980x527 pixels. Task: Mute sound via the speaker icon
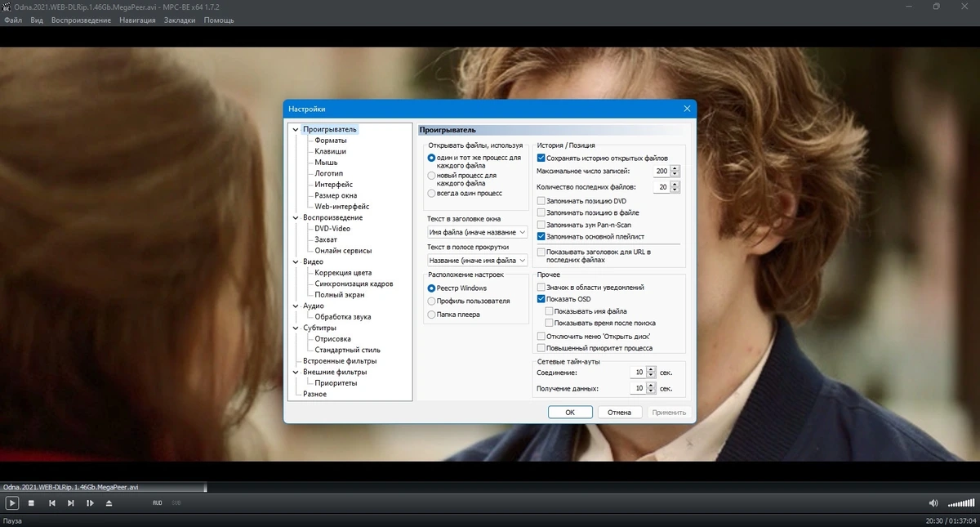click(x=933, y=502)
